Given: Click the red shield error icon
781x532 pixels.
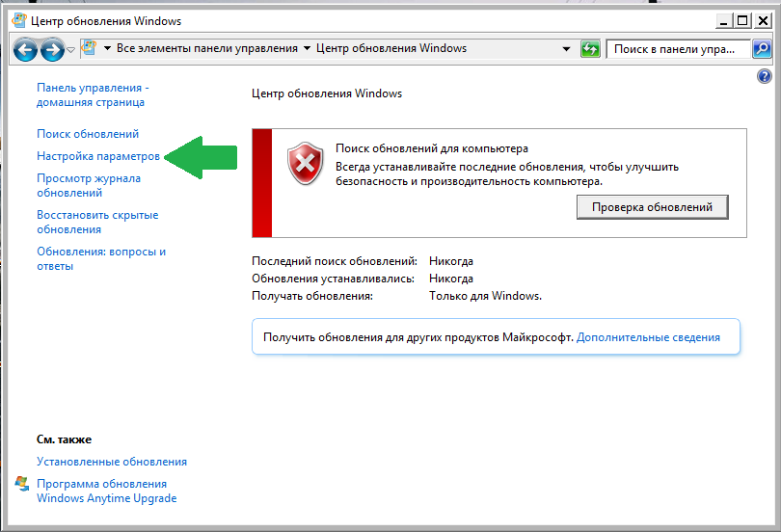Looking at the screenshot, I should pyautogui.click(x=306, y=163).
